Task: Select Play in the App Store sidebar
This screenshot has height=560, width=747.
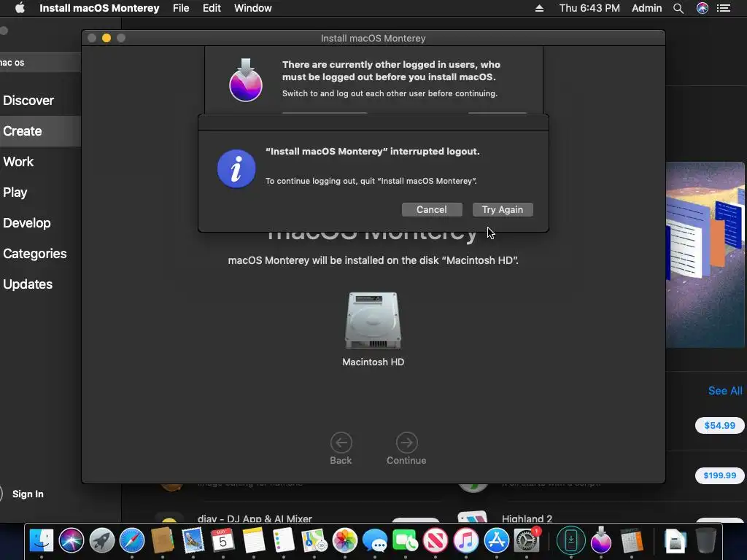Action: 15,192
